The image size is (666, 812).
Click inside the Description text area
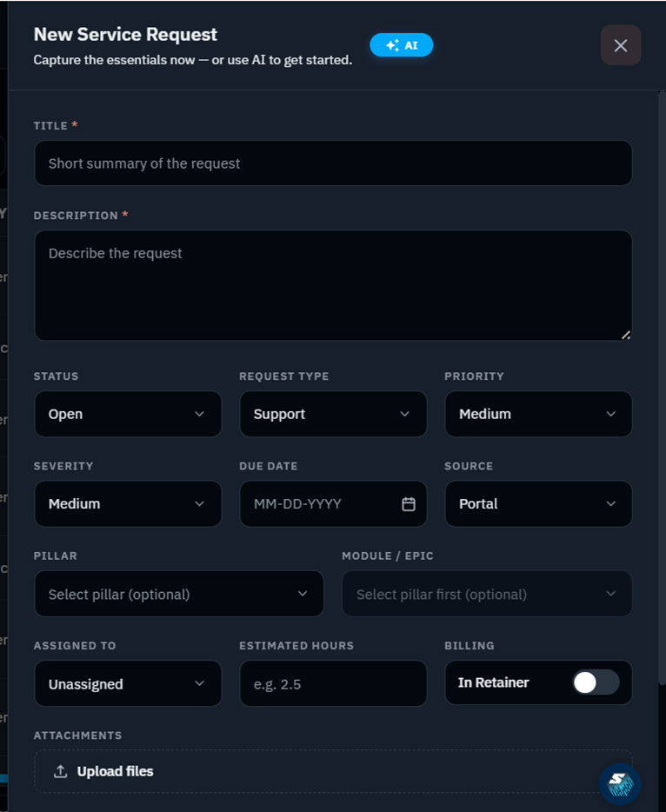(x=333, y=285)
